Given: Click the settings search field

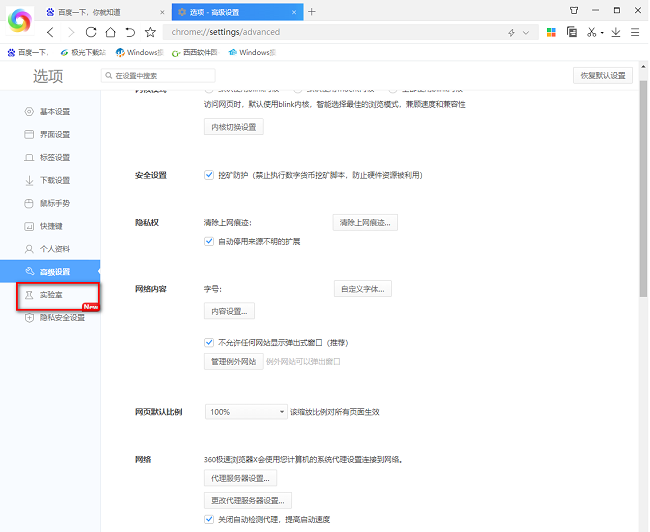Looking at the screenshot, I should [158, 75].
